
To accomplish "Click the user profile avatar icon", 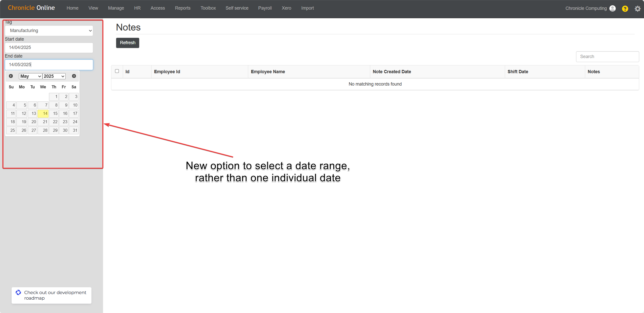I will coord(612,8).
